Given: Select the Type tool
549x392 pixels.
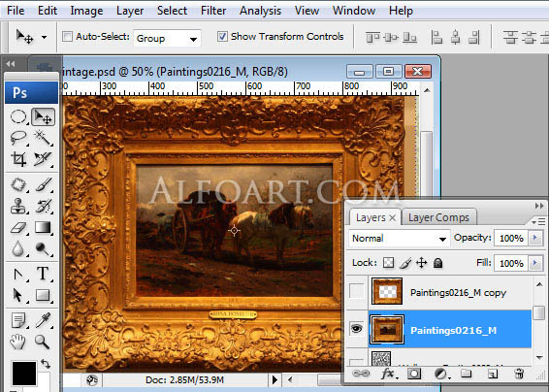Looking at the screenshot, I should coord(43,274).
